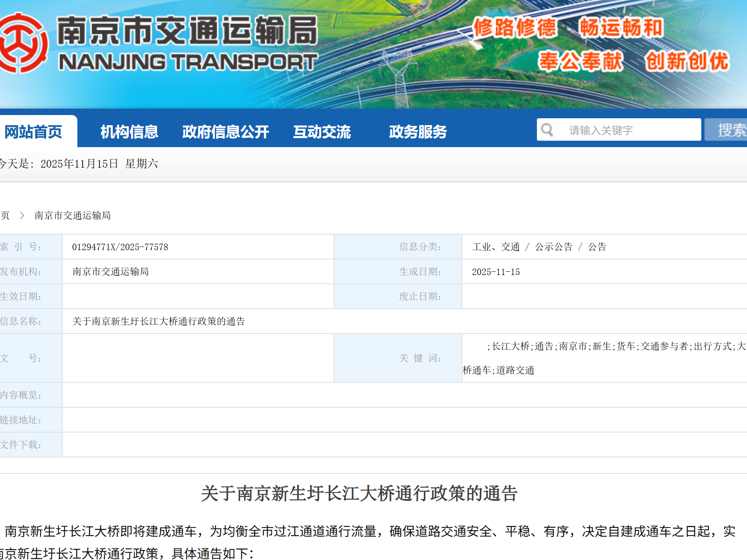Select the 公示公告 category text

554,247
